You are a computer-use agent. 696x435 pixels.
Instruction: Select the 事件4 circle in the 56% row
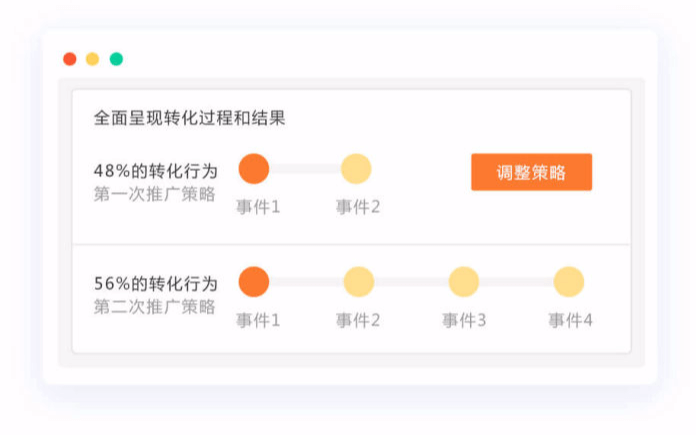pyautogui.click(x=569, y=282)
